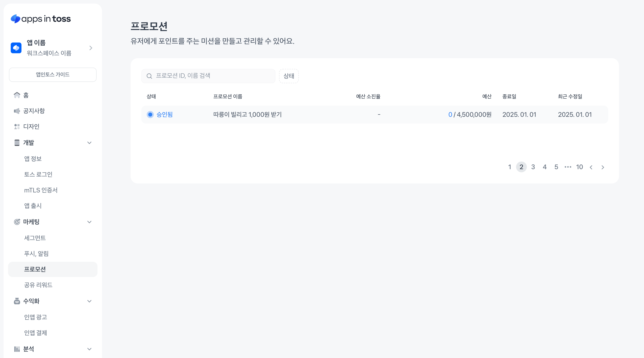This screenshot has height=358, width=644.
Task: Click the 수익화 money bag icon
Action: click(17, 301)
